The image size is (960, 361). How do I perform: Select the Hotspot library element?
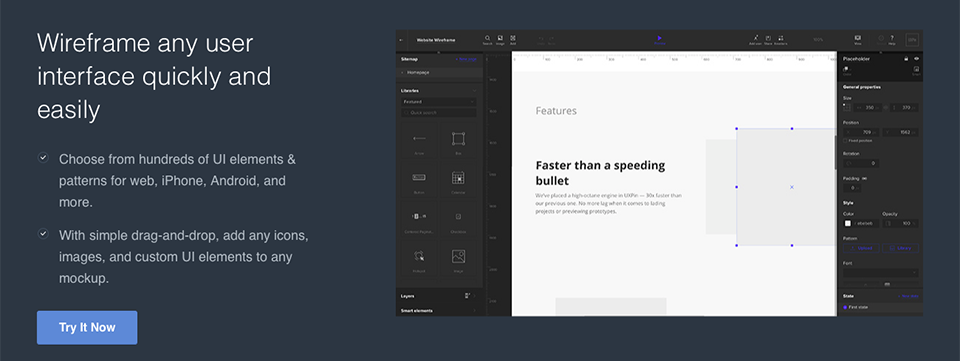[419, 258]
